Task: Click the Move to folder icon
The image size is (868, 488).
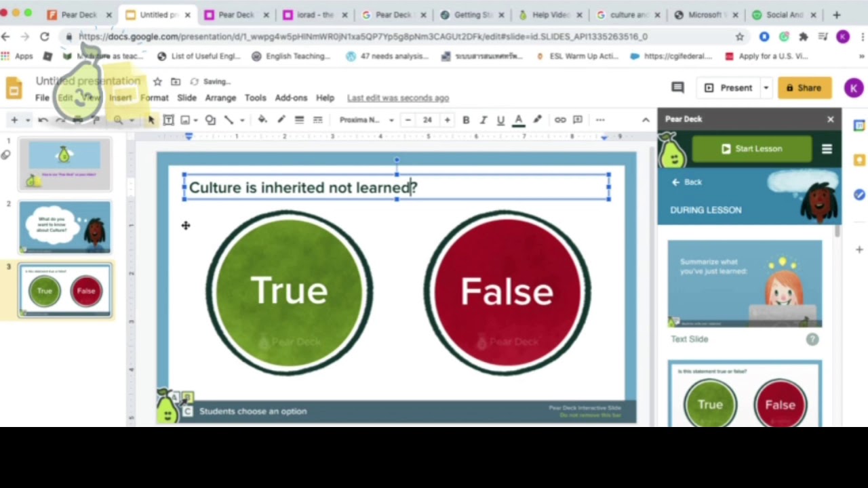Action: [176, 81]
